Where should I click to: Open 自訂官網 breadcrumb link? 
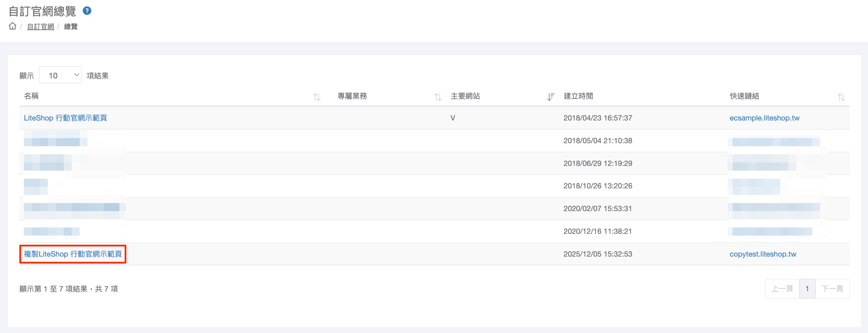coord(40,27)
